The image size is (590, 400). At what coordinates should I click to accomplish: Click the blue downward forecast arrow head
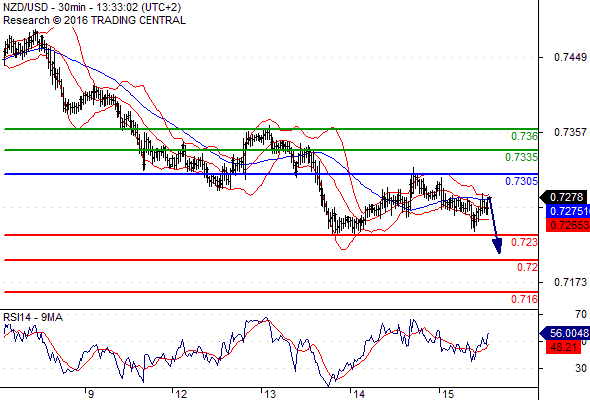497,246
